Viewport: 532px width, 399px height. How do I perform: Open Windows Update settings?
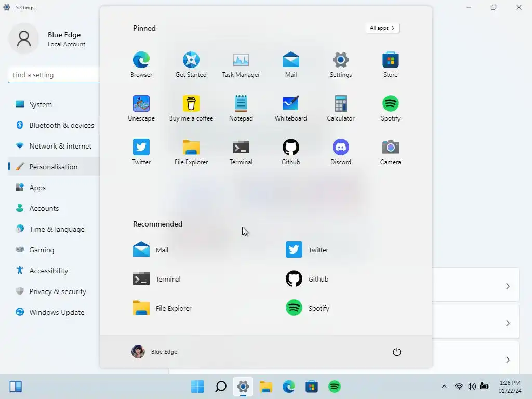54,312
